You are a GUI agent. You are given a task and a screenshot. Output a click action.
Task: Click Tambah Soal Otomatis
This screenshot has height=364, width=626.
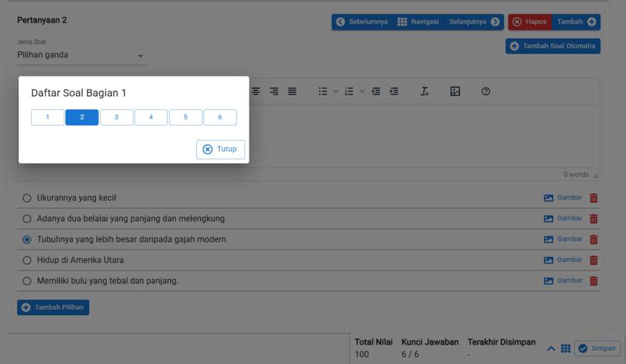(x=553, y=46)
